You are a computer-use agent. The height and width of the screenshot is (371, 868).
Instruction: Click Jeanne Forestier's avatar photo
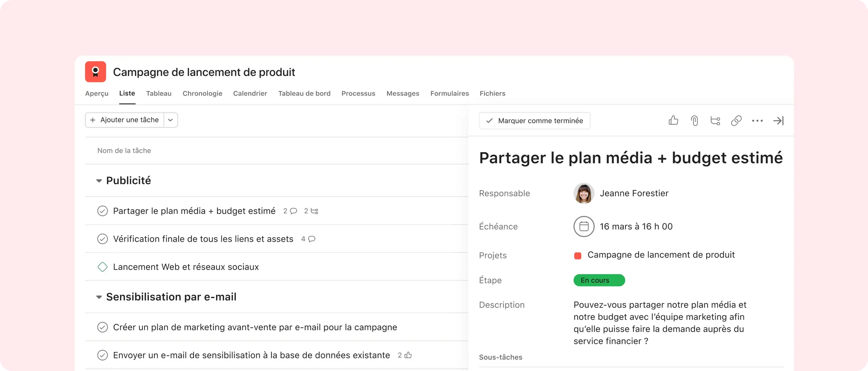(x=584, y=193)
